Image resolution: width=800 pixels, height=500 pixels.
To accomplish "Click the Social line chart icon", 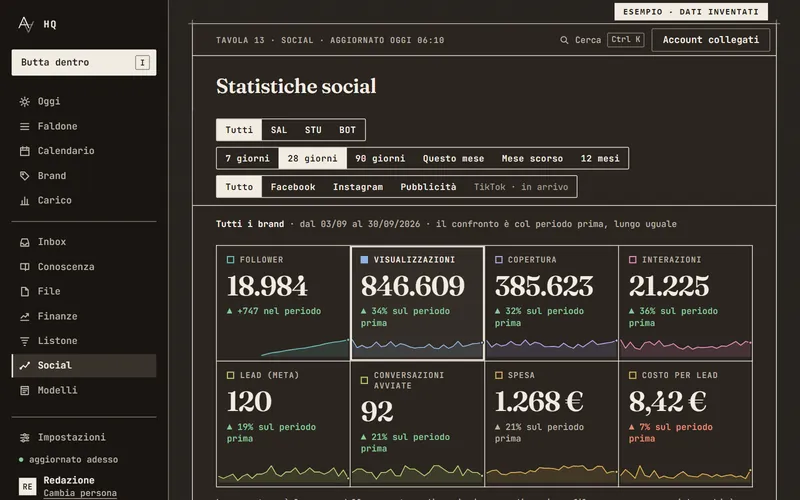I will (x=24, y=365).
